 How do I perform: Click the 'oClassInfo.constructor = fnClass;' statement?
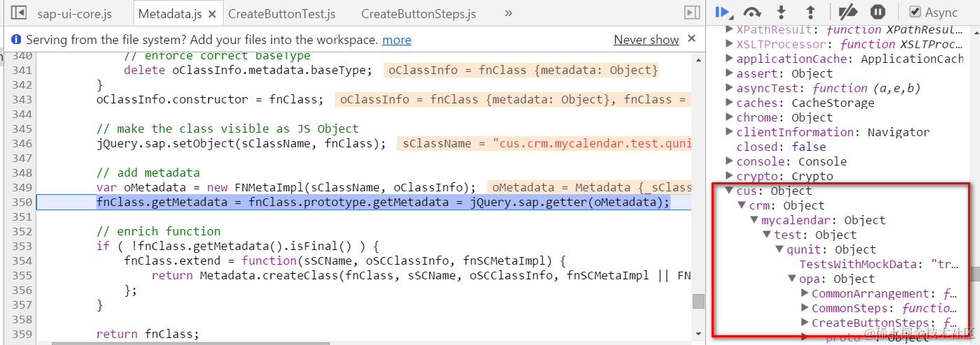pyautogui.click(x=210, y=99)
